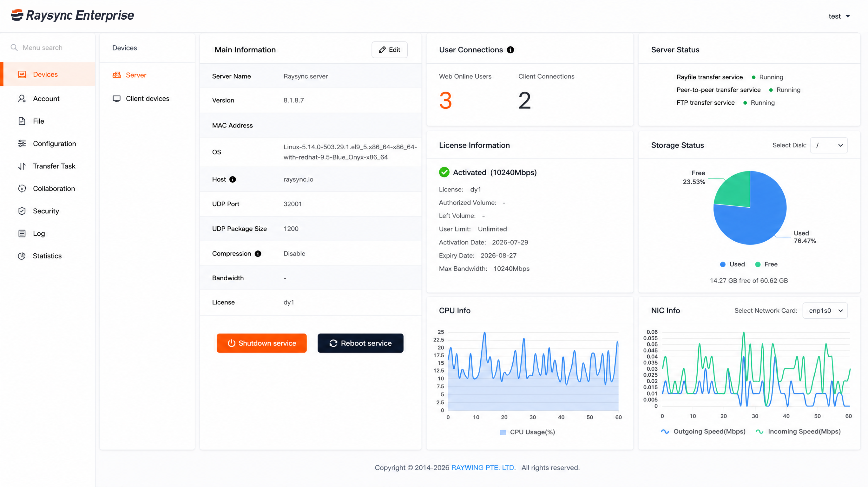Click the Collaboration icon in sidebar
This screenshot has height=487, width=868.
pos(22,189)
